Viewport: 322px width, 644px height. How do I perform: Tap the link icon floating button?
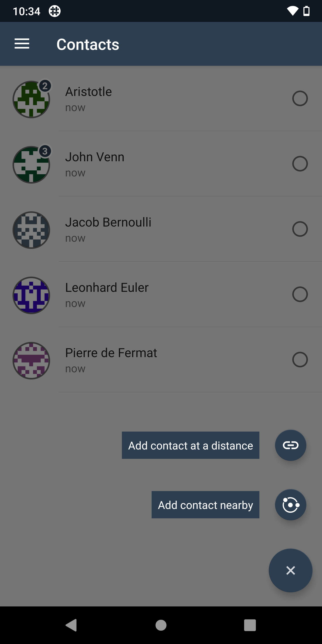[290, 445]
